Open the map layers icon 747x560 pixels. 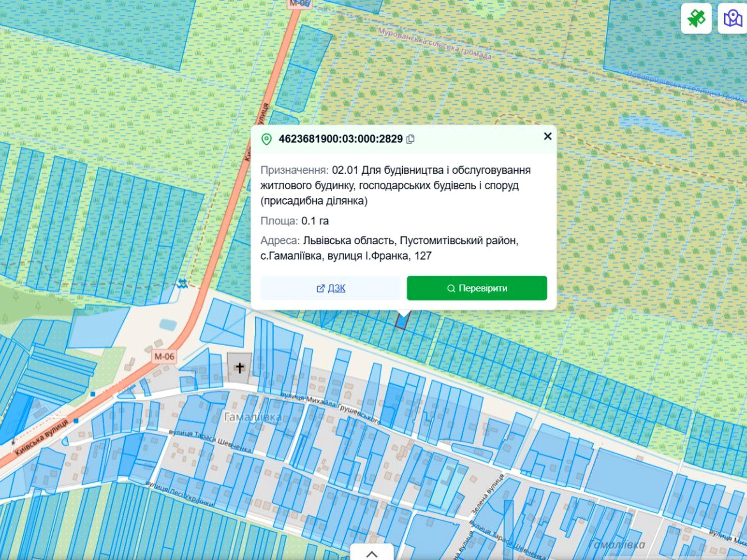tap(733, 18)
